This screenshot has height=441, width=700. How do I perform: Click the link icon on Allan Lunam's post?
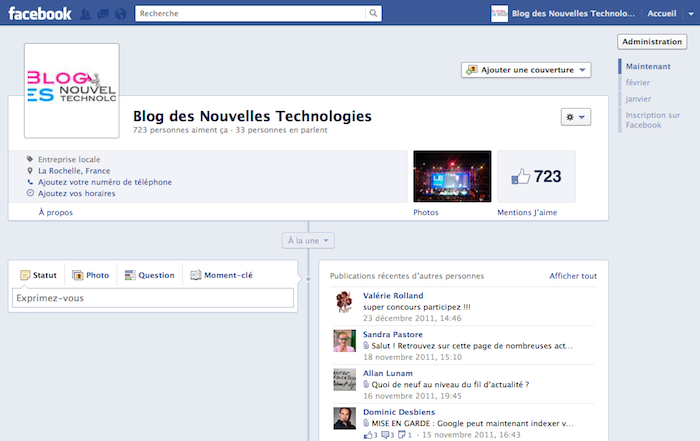366,384
